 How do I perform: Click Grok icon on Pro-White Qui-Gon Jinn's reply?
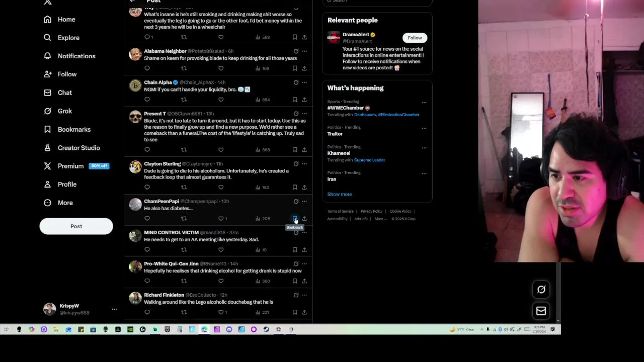[x=296, y=264]
